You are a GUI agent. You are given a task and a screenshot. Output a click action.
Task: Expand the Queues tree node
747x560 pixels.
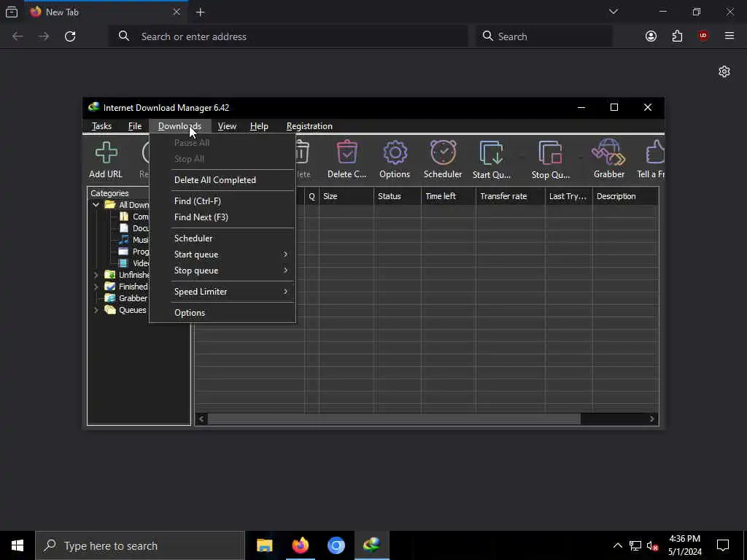(96, 309)
